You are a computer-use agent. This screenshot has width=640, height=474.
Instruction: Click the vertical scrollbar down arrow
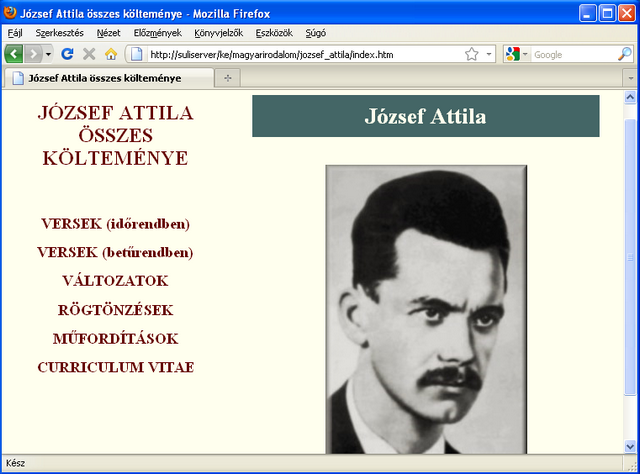(630, 446)
